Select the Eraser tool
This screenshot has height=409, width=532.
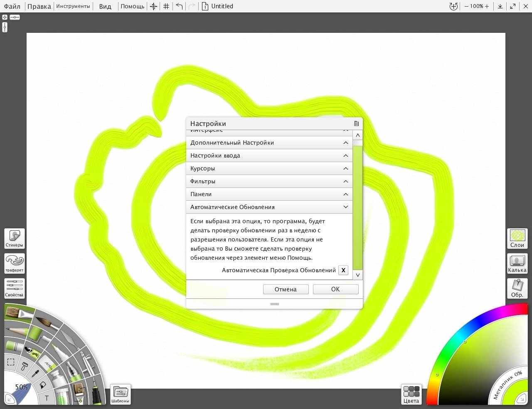tap(47, 364)
